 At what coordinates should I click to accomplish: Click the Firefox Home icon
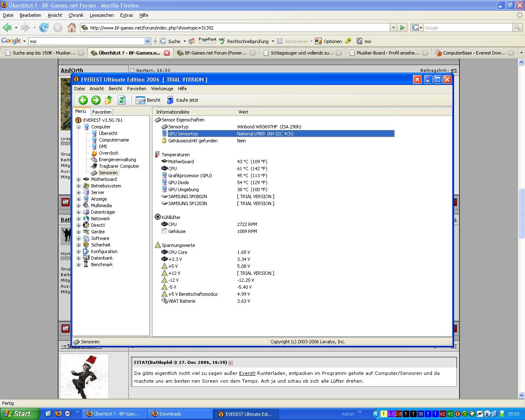click(x=72, y=27)
